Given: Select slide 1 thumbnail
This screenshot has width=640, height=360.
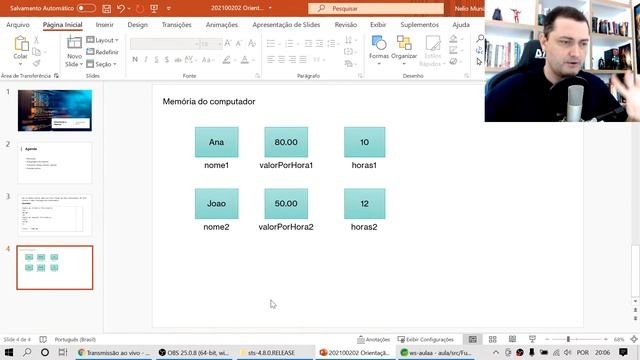Looking at the screenshot, I should (x=55, y=110).
